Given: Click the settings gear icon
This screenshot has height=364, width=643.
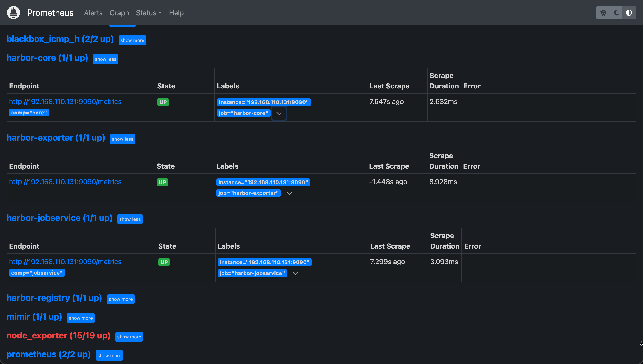Looking at the screenshot, I should click(x=603, y=12).
